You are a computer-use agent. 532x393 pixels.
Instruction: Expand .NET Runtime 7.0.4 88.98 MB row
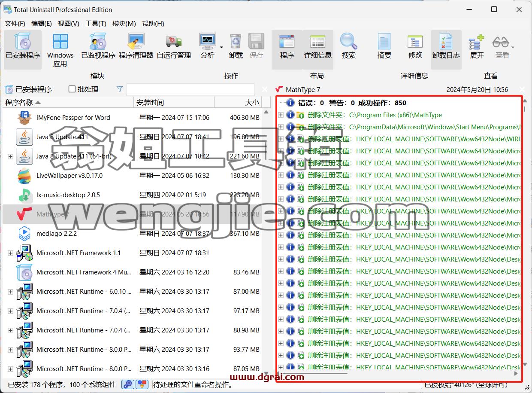(x=10, y=330)
